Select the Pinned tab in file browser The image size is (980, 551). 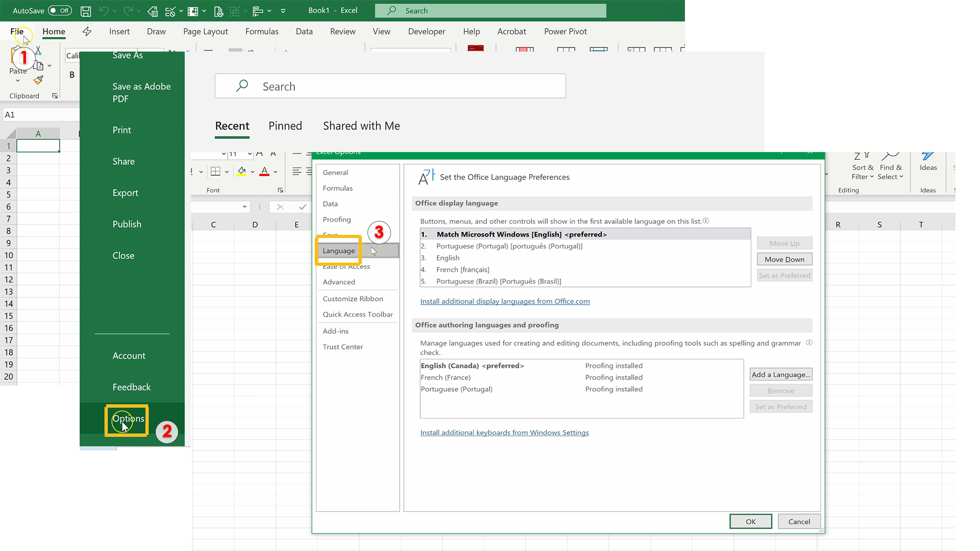coord(285,126)
